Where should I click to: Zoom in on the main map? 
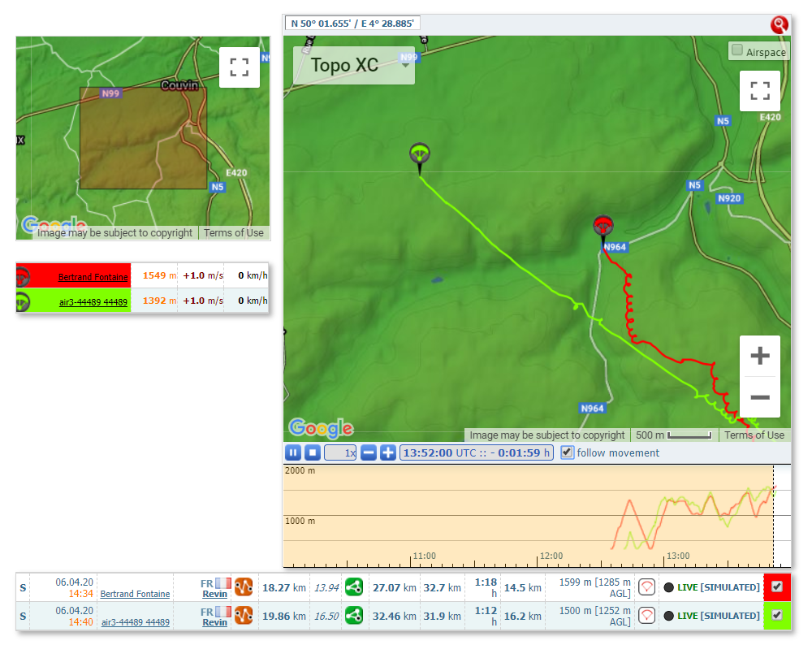760,356
